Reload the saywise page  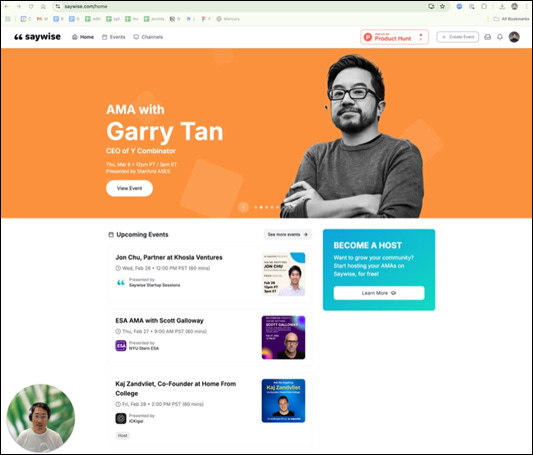tap(31, 6)
